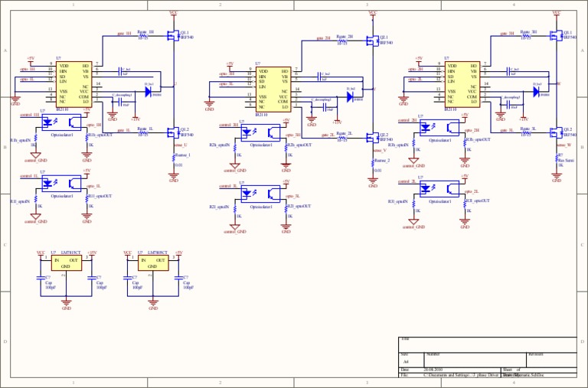The width and height of the screenshot is (588, 388).
Task: Select the optoisolator fed by control_2L
Action: 439,189
